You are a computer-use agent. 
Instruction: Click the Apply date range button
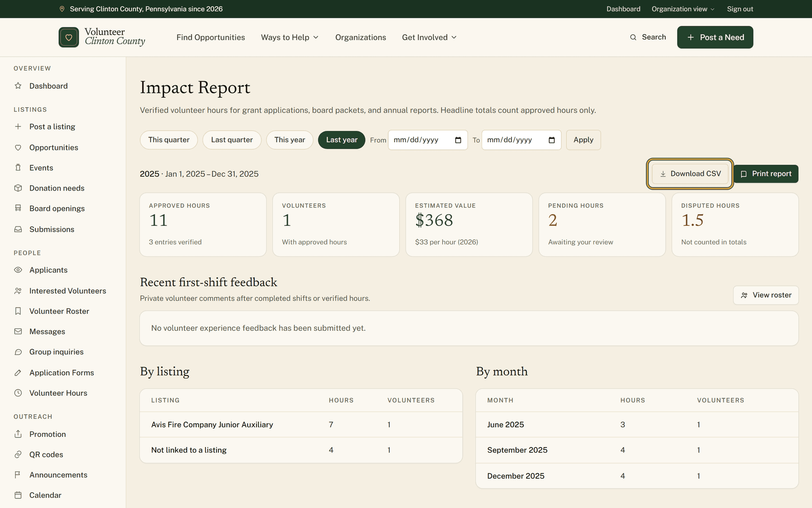584,140
